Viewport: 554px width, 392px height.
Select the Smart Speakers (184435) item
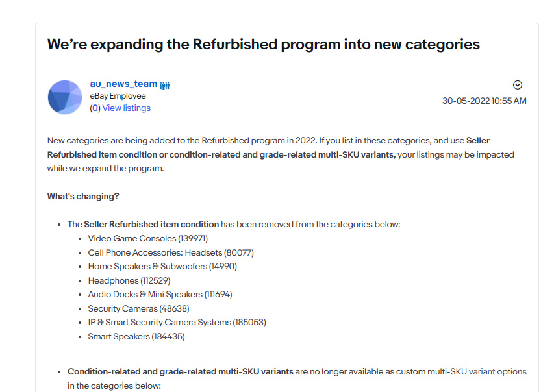(x=136, y=337)
